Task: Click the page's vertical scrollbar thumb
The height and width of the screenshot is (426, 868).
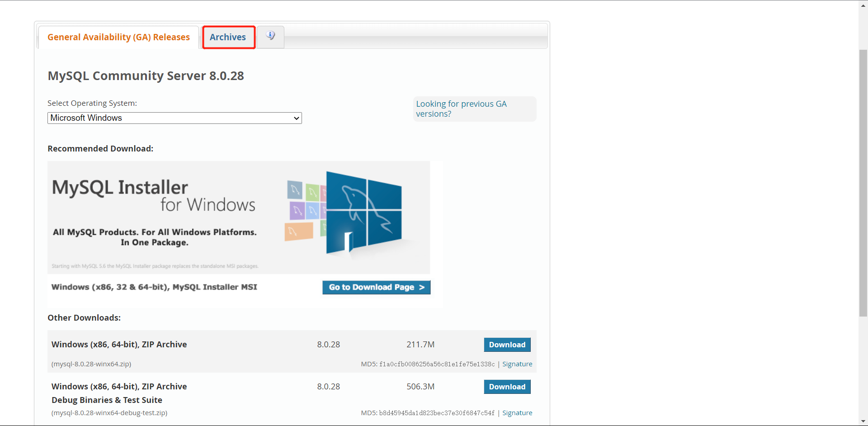Action: click(x=863, y=183)
